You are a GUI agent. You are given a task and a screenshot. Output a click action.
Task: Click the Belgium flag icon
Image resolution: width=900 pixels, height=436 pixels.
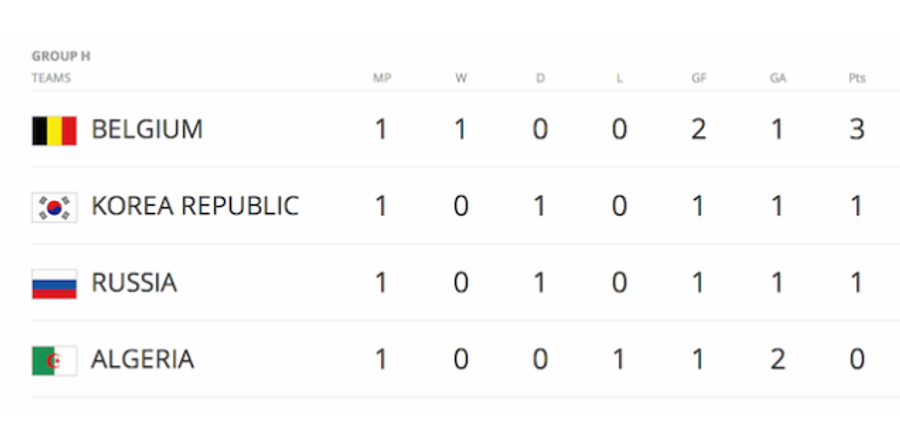(x=55, y=130)
